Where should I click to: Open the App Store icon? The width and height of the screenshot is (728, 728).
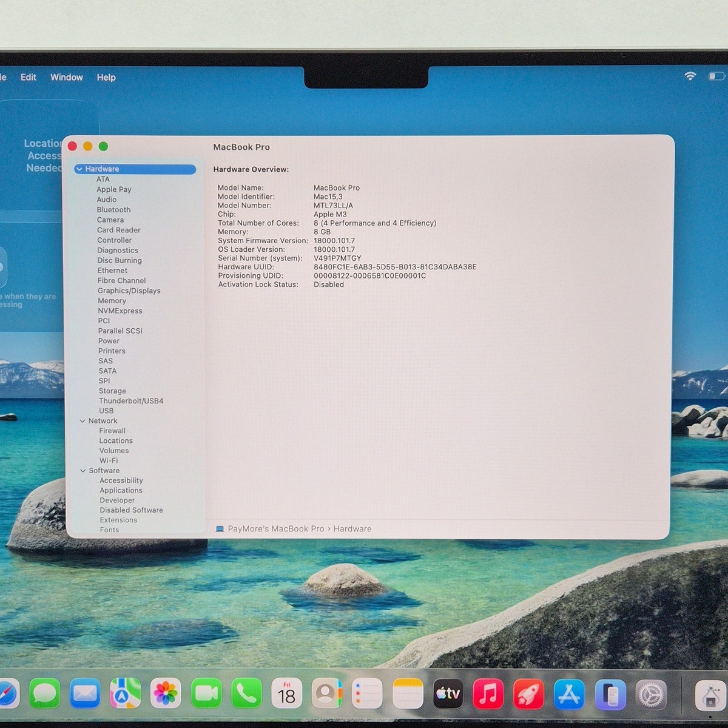coord(569,693)
